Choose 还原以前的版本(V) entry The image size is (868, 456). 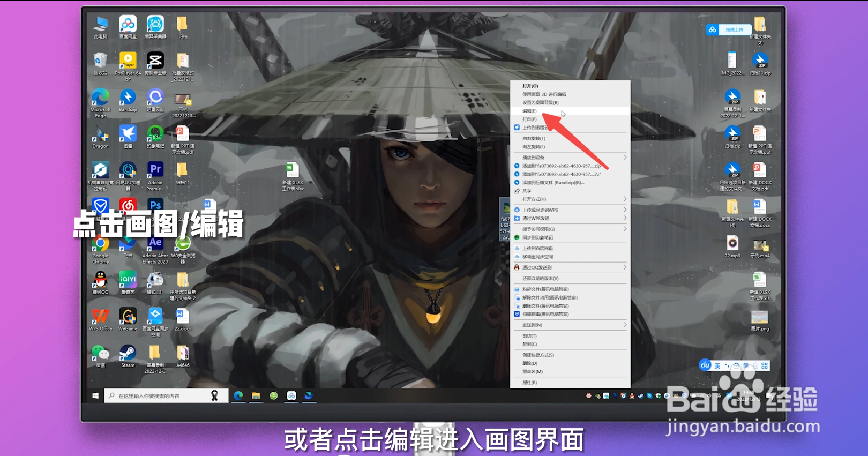pyautogui.click(x=570, y=278)
